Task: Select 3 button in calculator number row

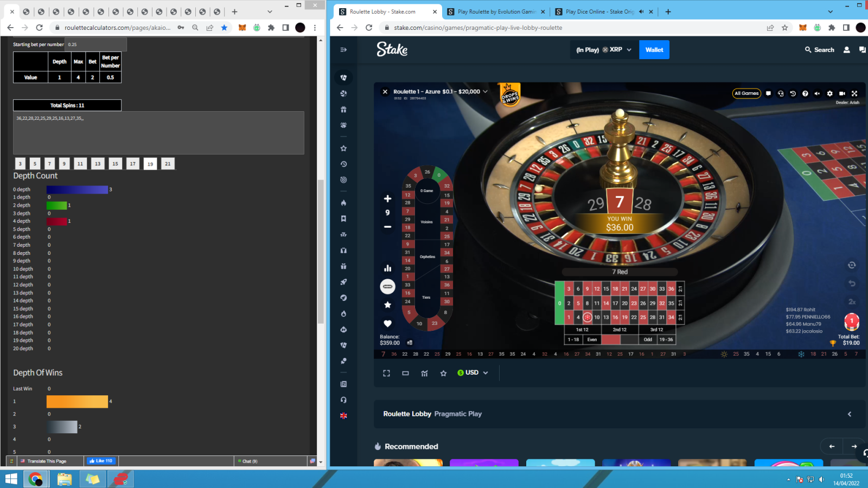Action: click(x=20, y=164)
